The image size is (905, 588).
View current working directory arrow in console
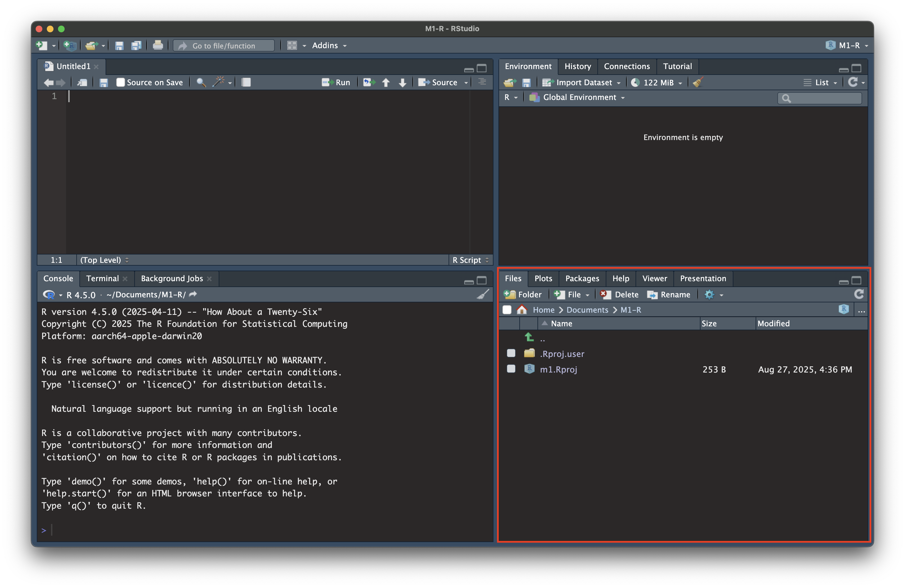[193, 294]
